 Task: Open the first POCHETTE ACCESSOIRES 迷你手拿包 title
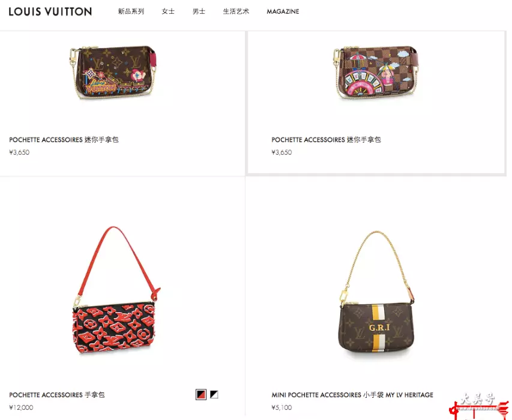(x=64, y=140)
